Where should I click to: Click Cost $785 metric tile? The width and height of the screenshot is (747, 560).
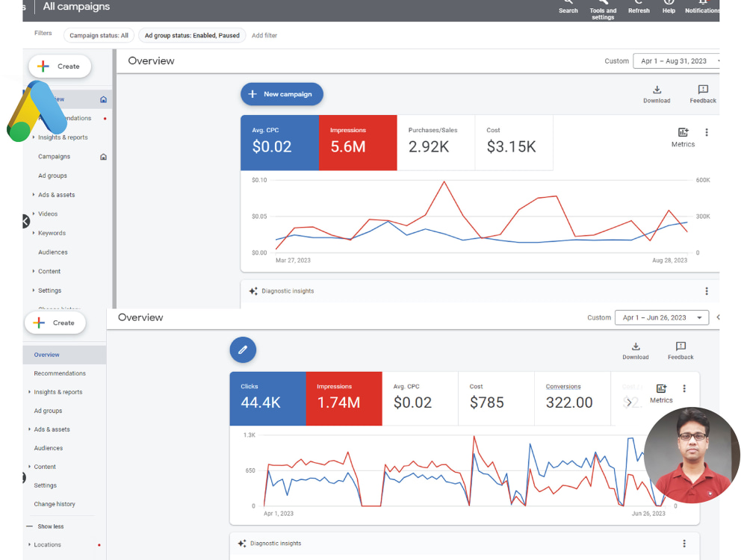[x=497, y=399]
